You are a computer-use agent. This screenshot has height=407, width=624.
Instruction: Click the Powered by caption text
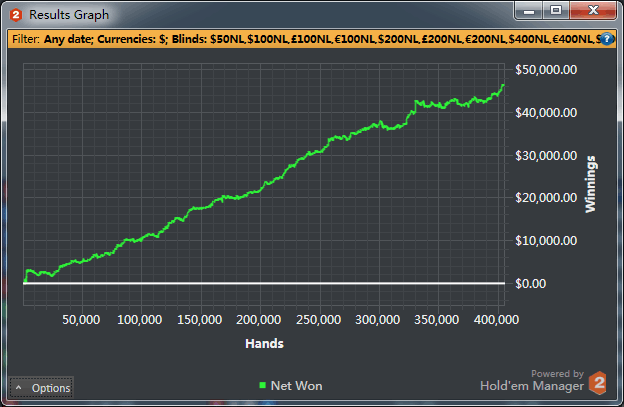click(x=556, y=372)
